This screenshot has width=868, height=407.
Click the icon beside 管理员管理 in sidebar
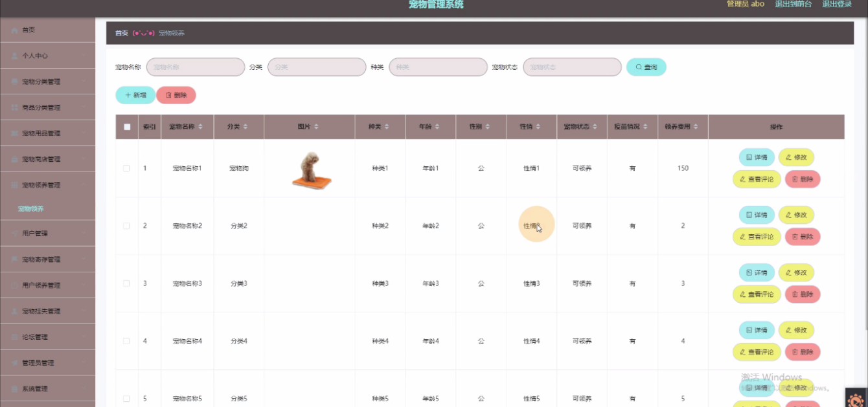coord(15,363)
